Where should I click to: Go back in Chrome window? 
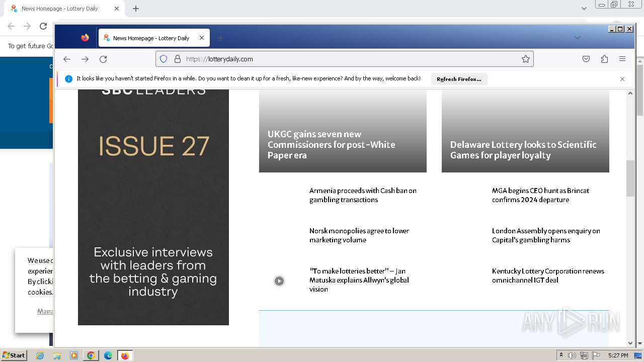pos(11,26)
